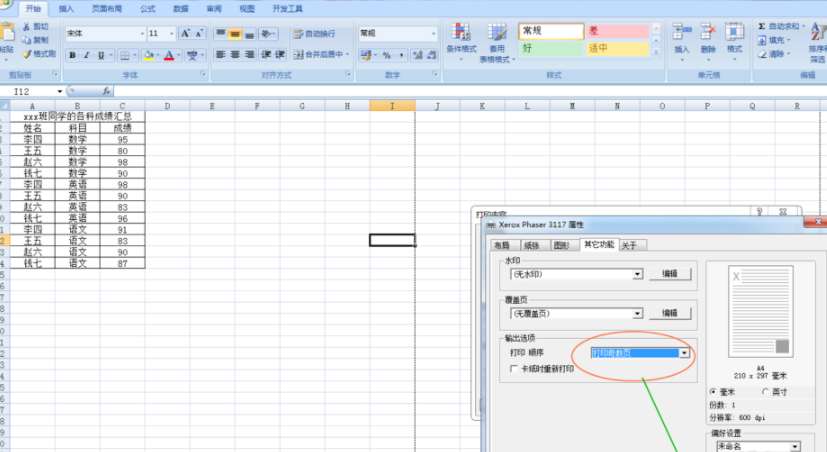Toggle Bold formatting
The height and width of the screenshot is (452, 827).
click(73, 55)
